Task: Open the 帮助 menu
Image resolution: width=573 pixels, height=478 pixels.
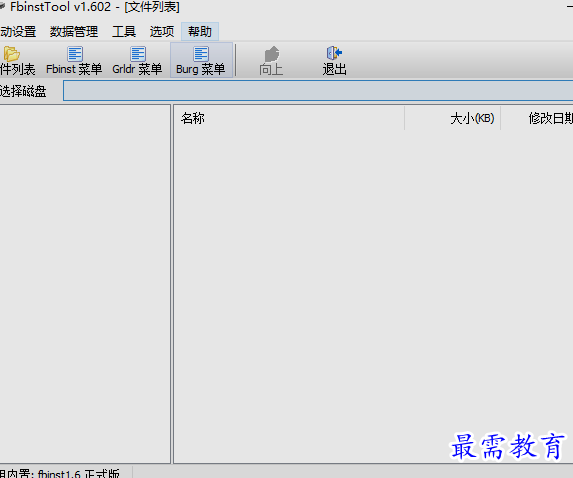Action: coord(200,31)
